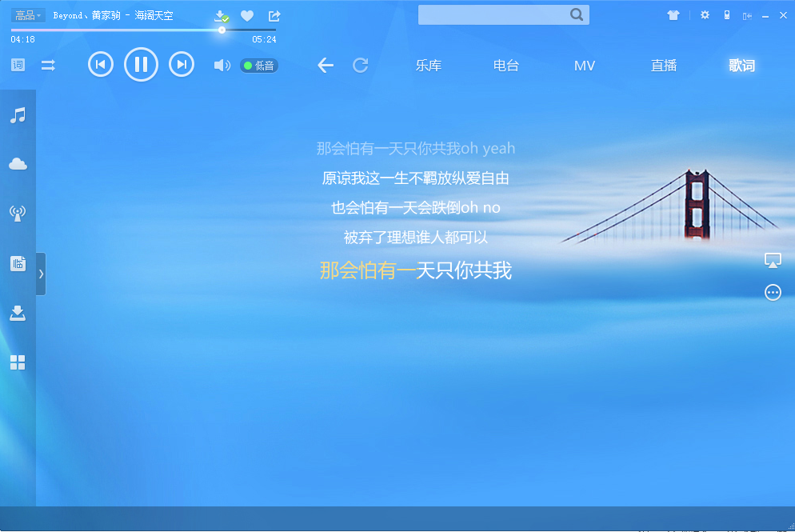Click the playback progress slider handle
The image size is (795, 532).
222,30
